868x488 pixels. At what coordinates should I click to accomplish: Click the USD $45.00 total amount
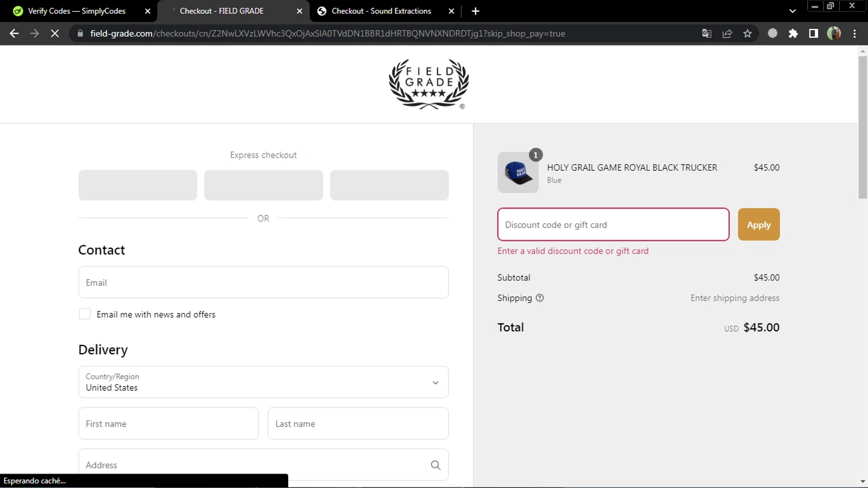[x=752, y=328]
